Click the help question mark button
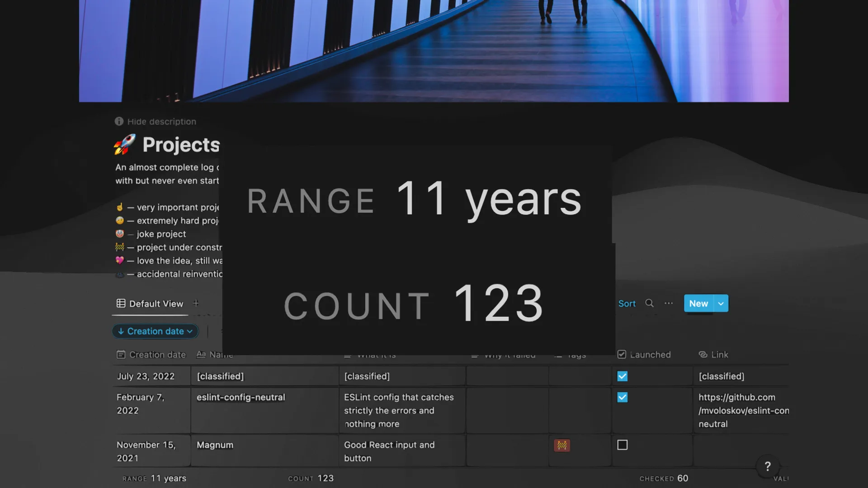This screenshot has width=868, height=488. [x=767, y=466]
